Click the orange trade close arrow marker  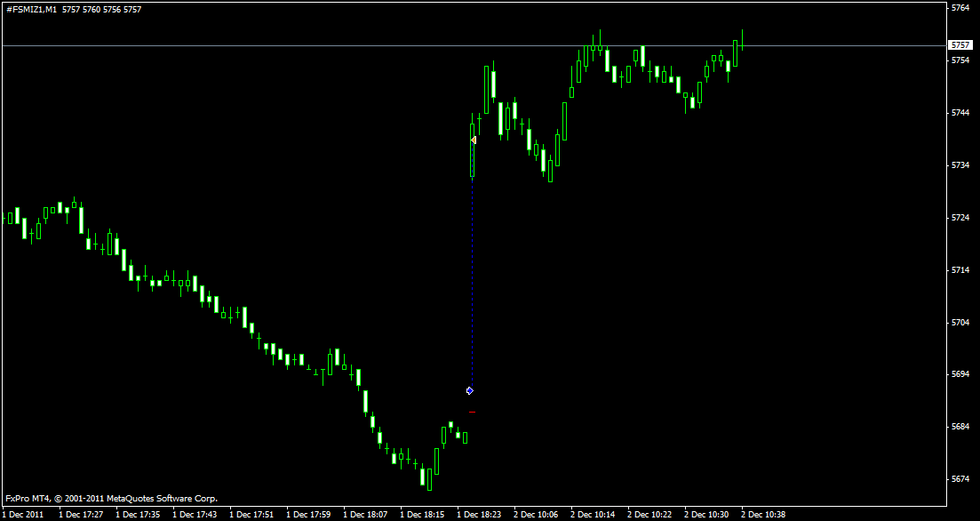tap(474, 140)
